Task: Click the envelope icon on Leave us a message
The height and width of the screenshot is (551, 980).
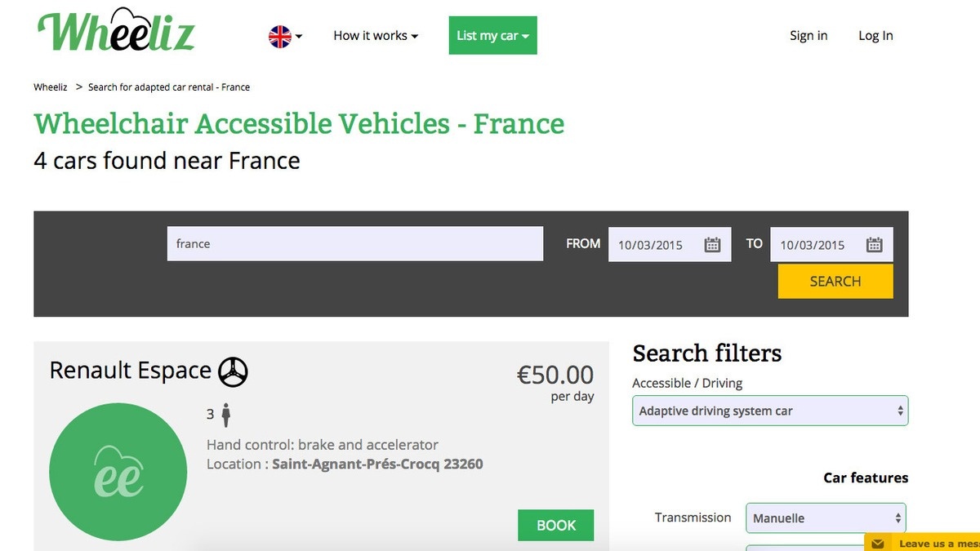Action: pyautogui.click(x=878, y=544)
